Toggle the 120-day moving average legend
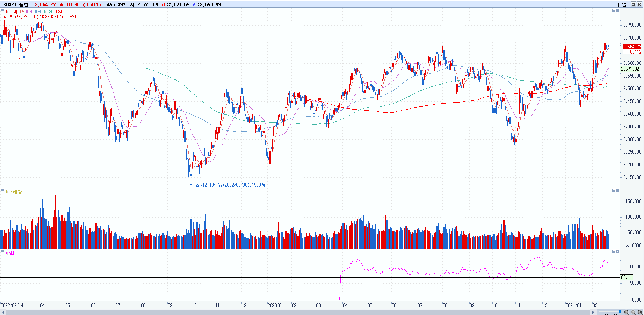The image size is (644, 315). [x=49, y=12]
